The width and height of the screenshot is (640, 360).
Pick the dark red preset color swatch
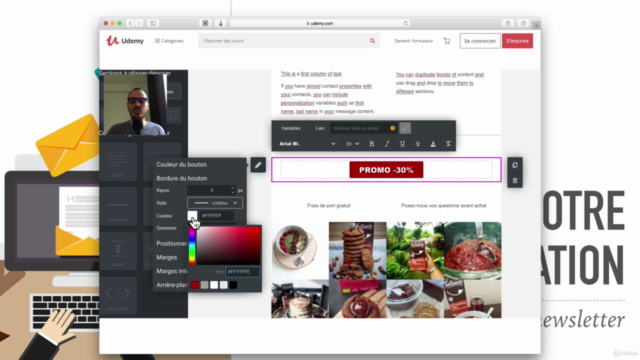195,285
